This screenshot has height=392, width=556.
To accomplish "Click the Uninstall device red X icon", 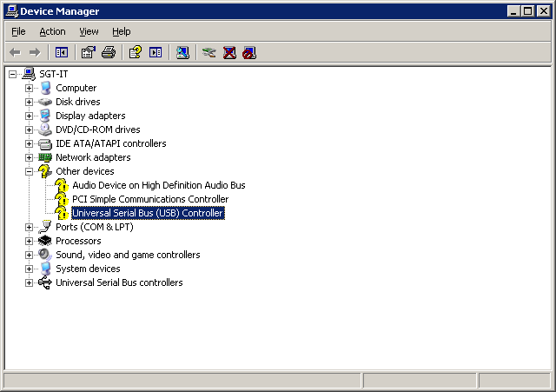I will [229, 52].
